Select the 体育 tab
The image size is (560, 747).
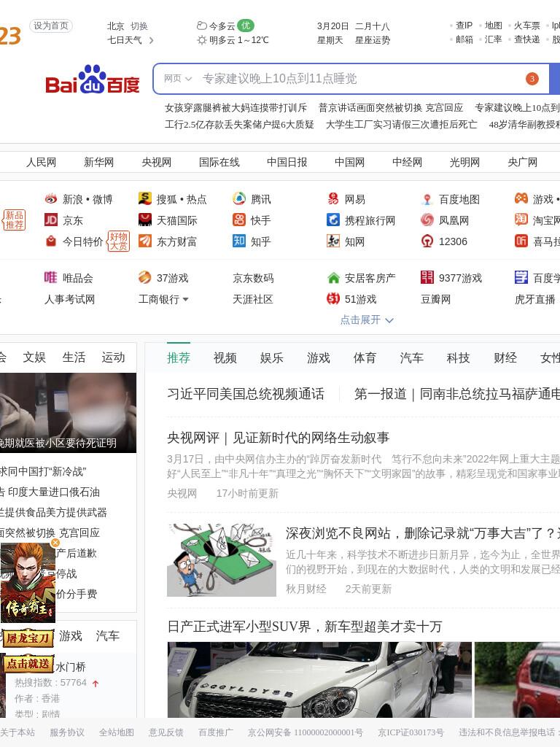[365, 357]
